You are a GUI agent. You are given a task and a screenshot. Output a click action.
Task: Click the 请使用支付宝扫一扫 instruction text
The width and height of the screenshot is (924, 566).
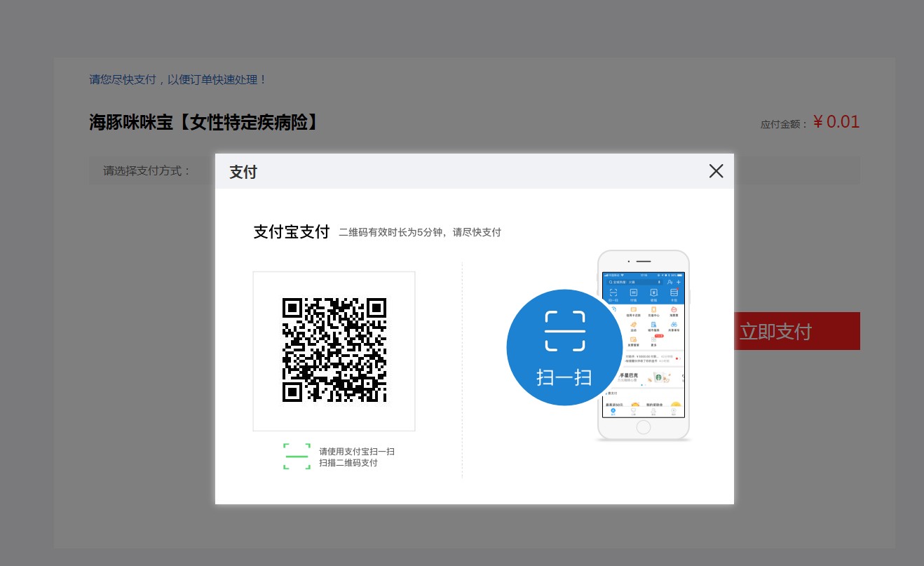click(357, 451)
